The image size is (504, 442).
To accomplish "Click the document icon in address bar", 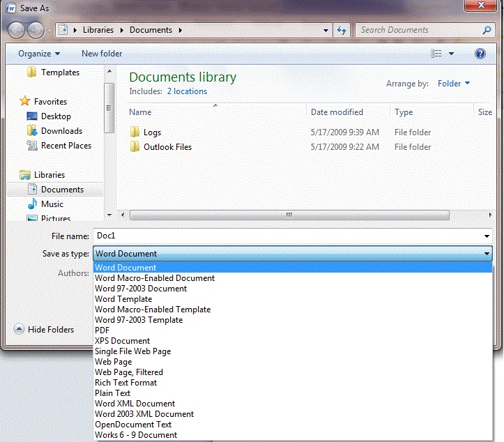I will [x=63, y=30].
